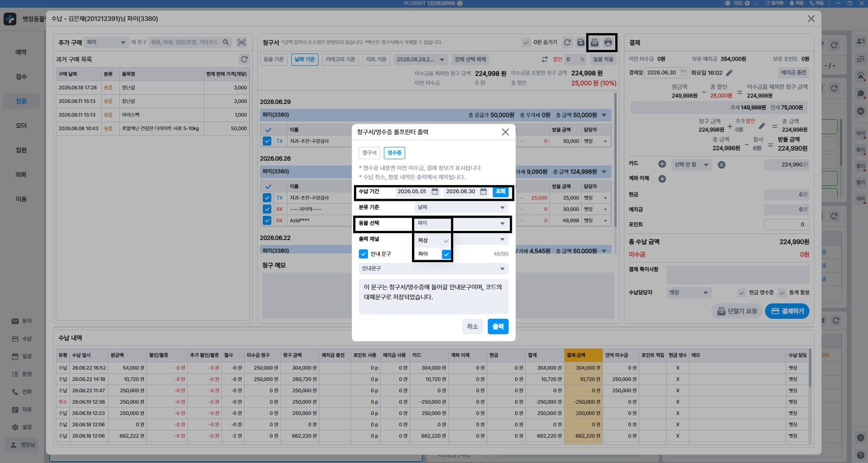Open the card terminal dropdown 선택 안 함
Screen dimensions: 868x463
point(691,165)
